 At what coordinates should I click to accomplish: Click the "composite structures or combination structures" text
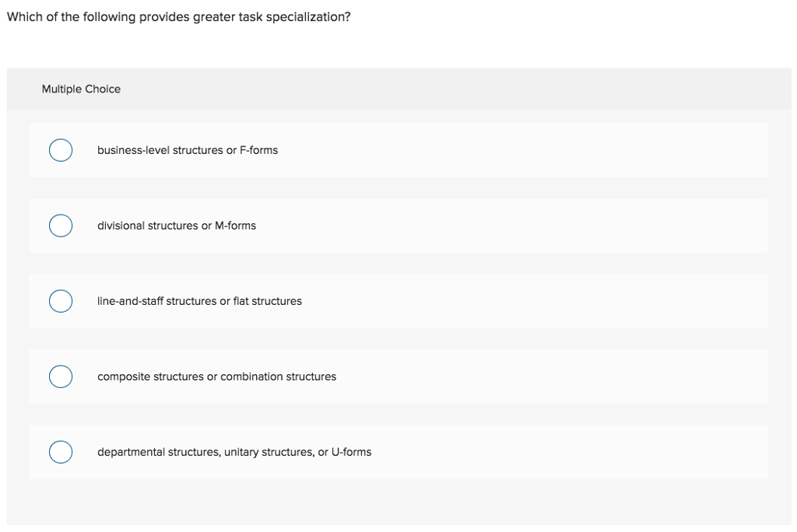[x=216, y=376]
